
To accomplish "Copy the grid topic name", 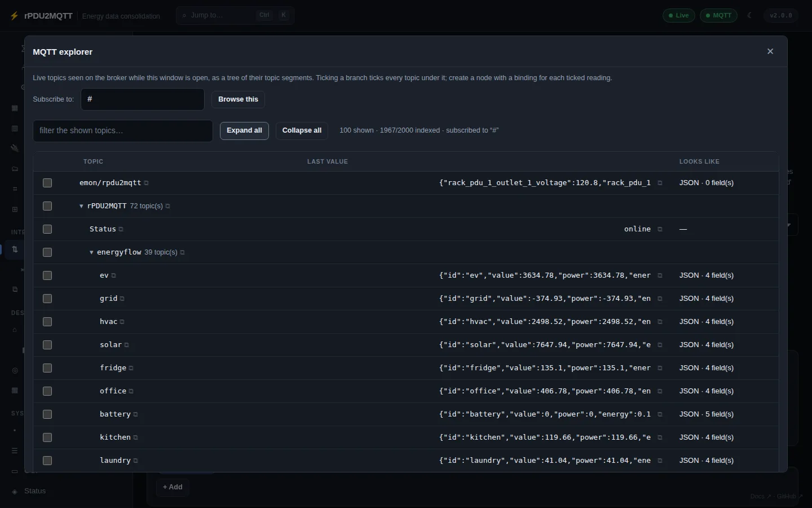I will 122,299.
